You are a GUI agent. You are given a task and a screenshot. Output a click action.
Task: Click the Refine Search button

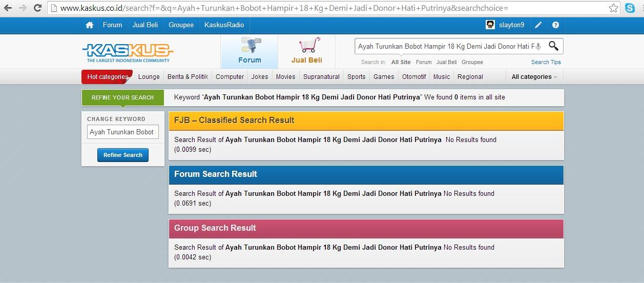point(123,155)
